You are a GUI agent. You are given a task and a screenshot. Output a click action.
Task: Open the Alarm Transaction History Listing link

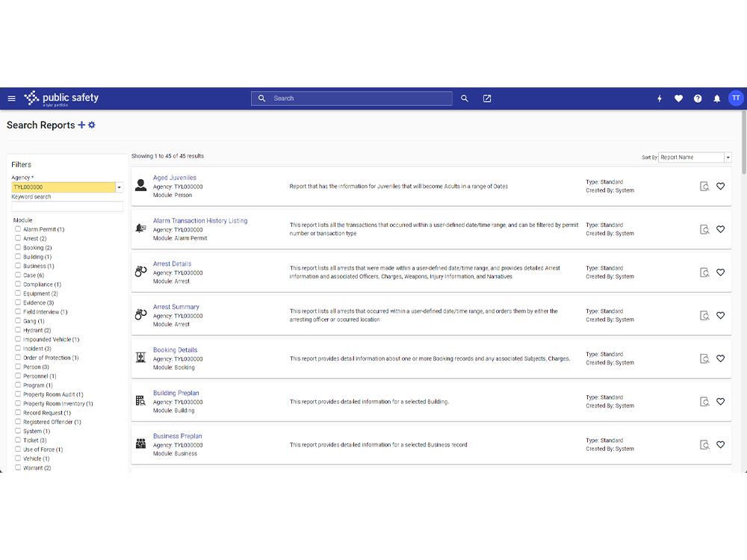[200, 220]
